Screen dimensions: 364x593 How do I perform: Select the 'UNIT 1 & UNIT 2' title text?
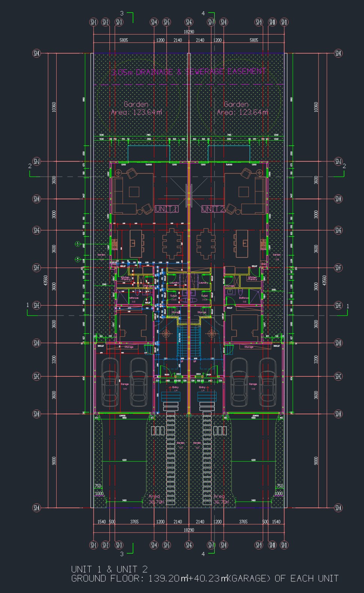[x=109, y=569]
